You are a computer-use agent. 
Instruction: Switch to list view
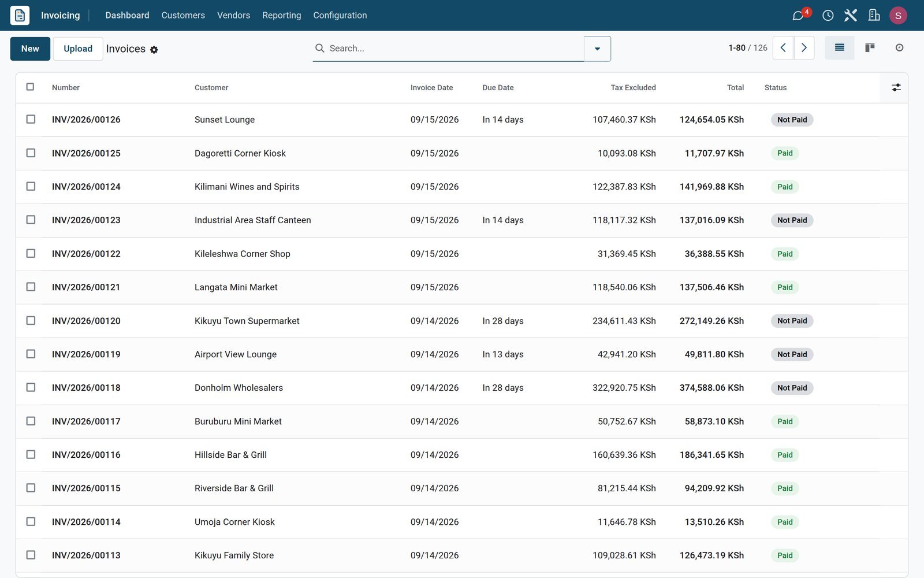[x=840, y=48]
